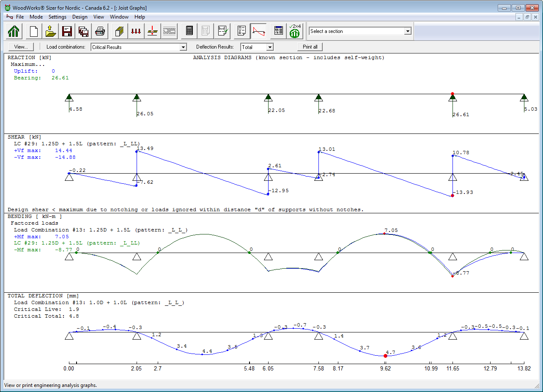
Task: Click the red maximum deflection marker at 4.7
Action: [385, 356]
